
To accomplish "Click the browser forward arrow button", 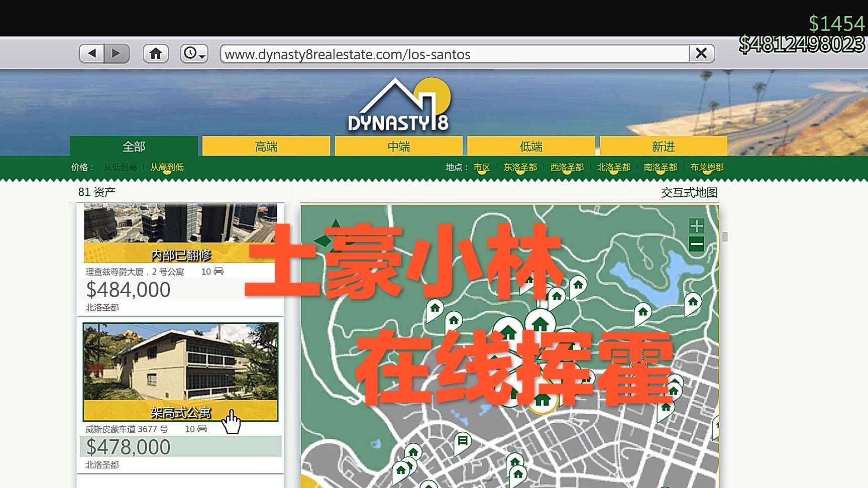I will click(x=117, y=53).
